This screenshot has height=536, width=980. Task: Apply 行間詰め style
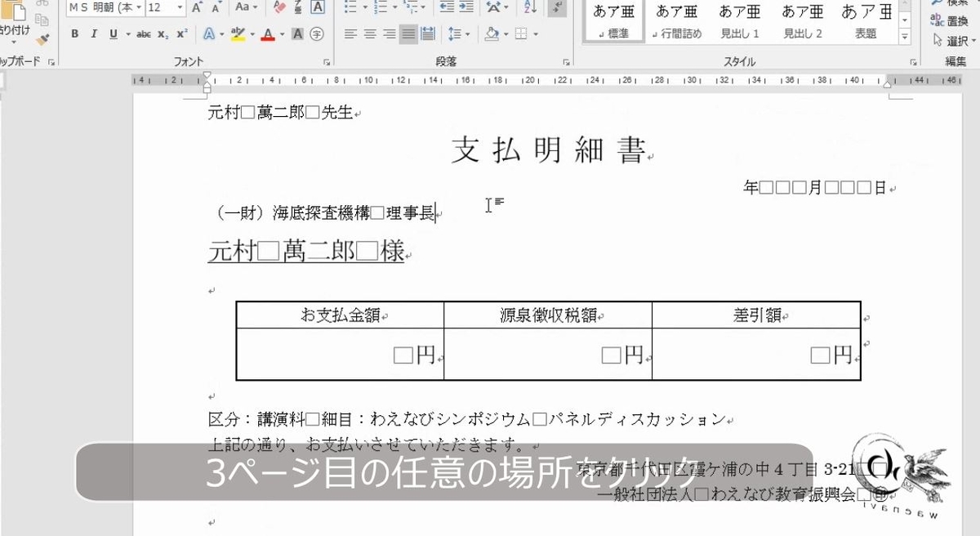(x=677, y=21)
